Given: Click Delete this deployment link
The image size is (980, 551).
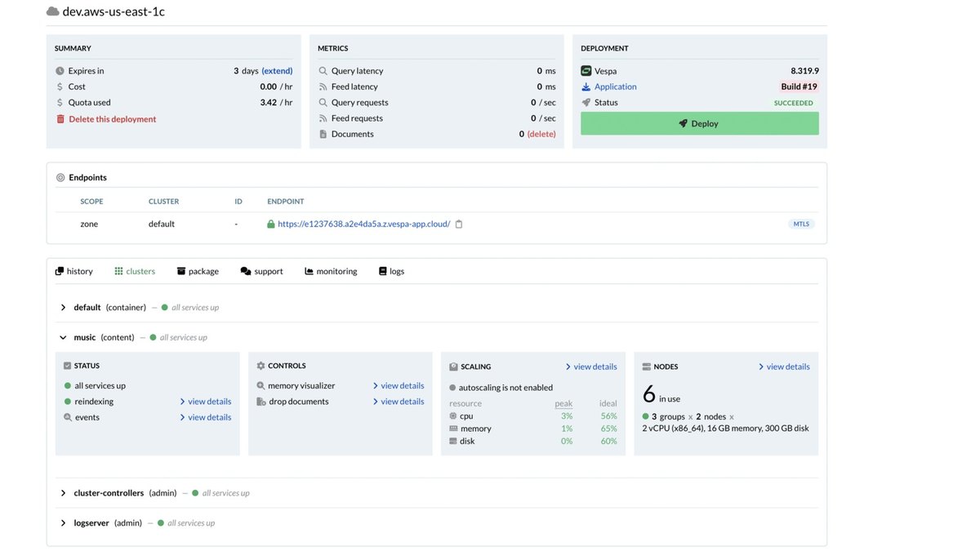Looking at the screenshot, I should pos(113,119).
